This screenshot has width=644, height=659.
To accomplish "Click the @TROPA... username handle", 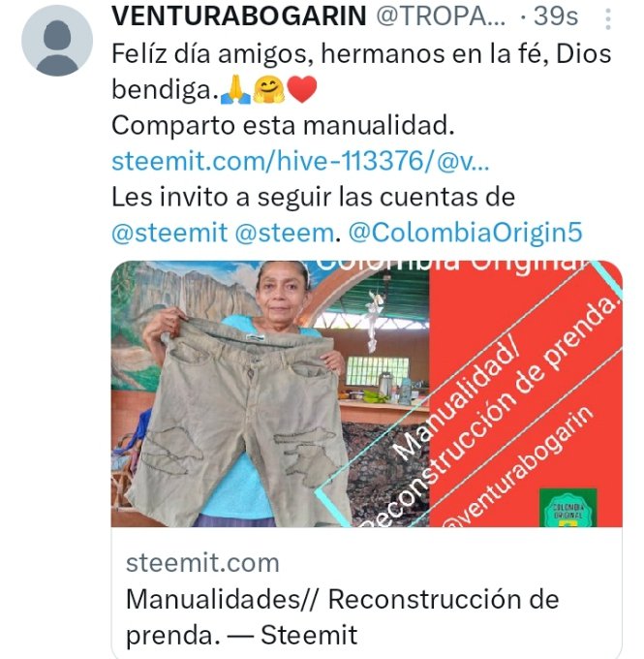I will 441,16.
